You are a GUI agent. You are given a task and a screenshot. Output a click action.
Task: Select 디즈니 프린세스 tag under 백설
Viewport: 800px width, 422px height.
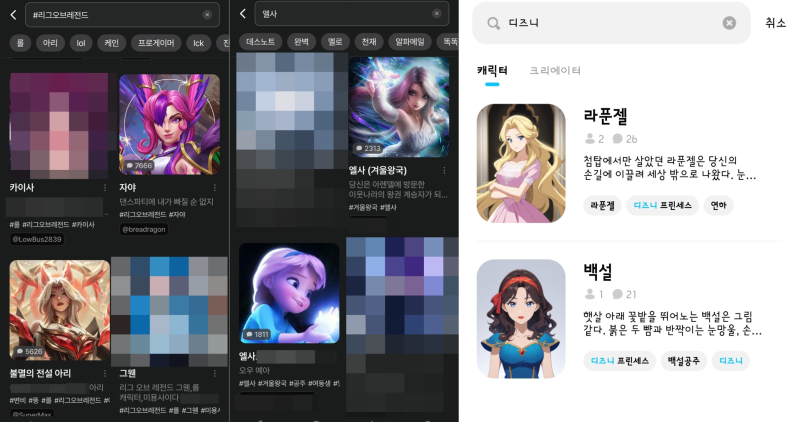click(x=619, y=361)
